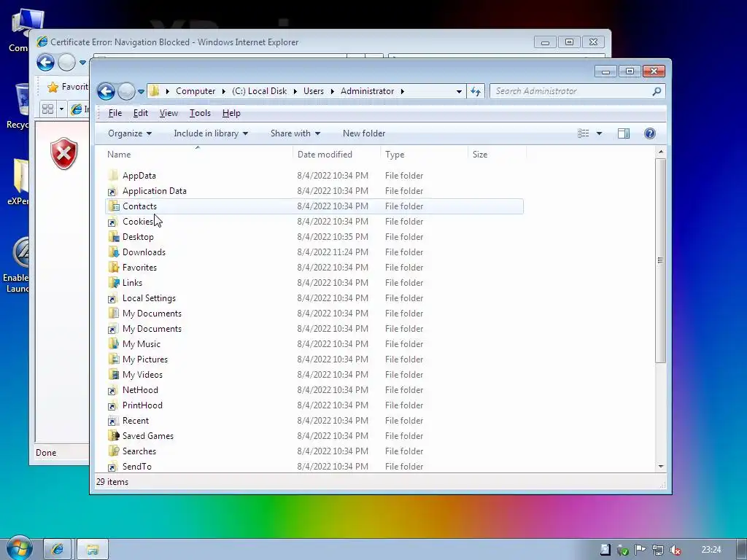747x560 pixels.
Task: Open the Organize dropdown
Action: (x=130, y=133)
